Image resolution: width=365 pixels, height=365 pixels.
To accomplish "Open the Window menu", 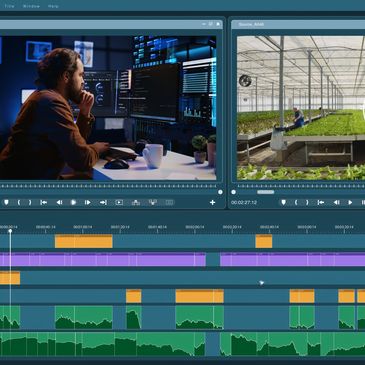I will (x=31, y=6).
